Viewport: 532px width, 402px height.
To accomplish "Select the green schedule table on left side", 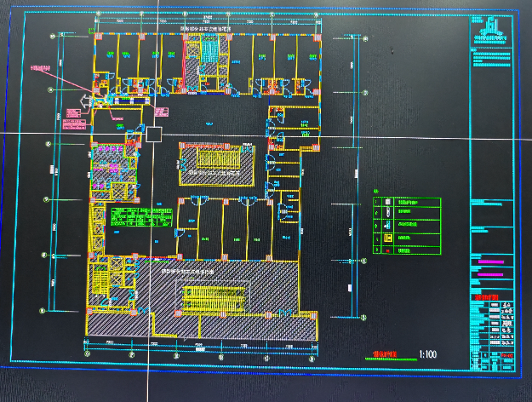I will (126, 218).
